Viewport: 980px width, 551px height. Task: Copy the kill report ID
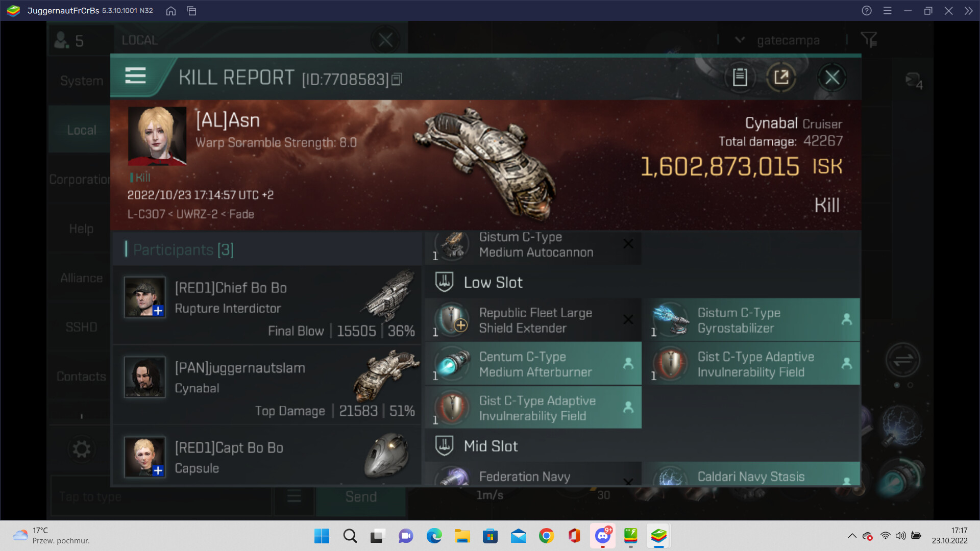(x=397, y=79)
